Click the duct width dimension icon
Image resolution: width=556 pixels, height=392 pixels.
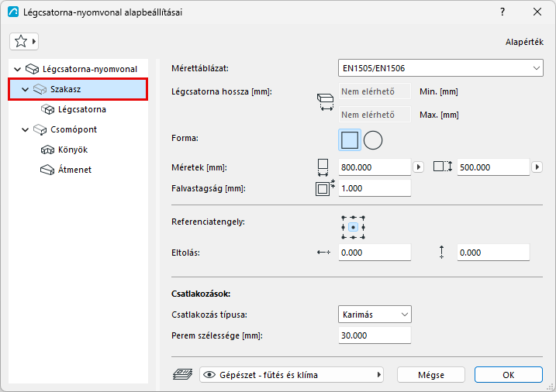(323, 167)
